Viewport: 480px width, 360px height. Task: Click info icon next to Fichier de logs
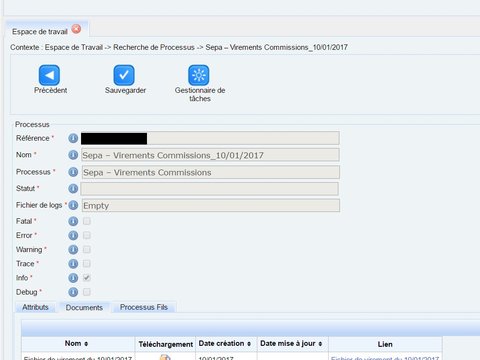click(73, 205)
